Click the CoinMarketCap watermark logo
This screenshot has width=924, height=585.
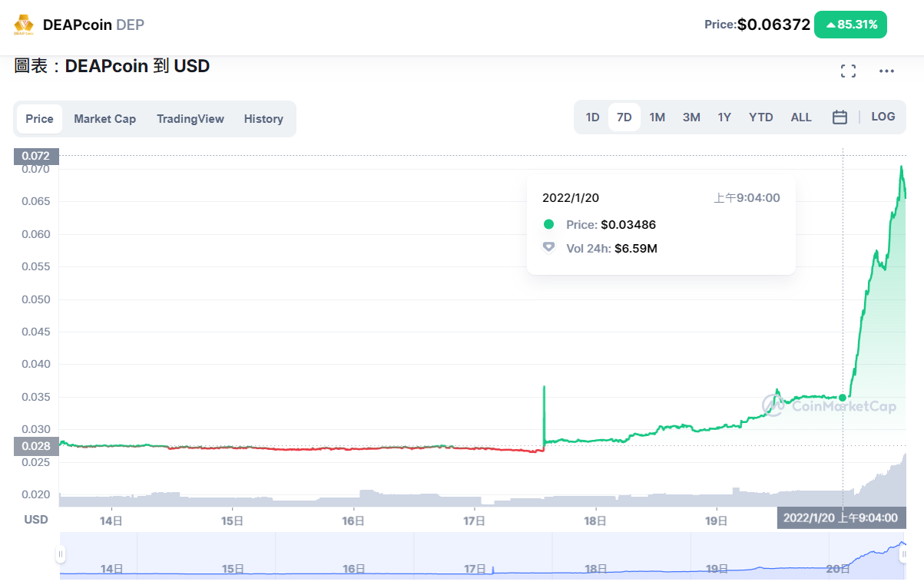pos(829,406)
